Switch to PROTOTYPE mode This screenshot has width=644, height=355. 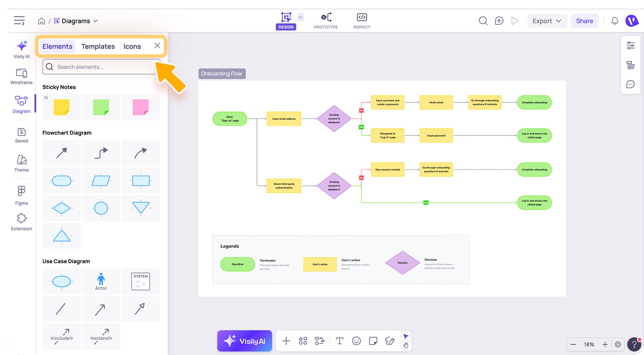pos(326,21)
